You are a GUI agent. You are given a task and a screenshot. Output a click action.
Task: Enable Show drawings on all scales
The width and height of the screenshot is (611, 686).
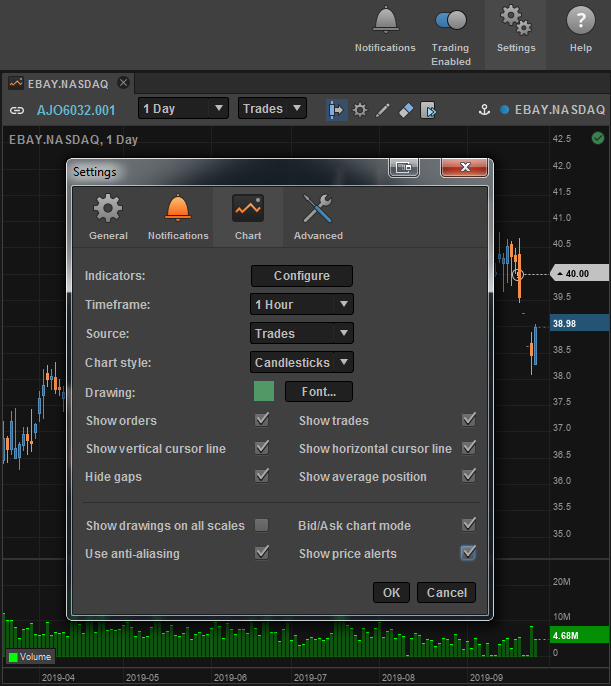pyautogui.click(x=262, y=525)
